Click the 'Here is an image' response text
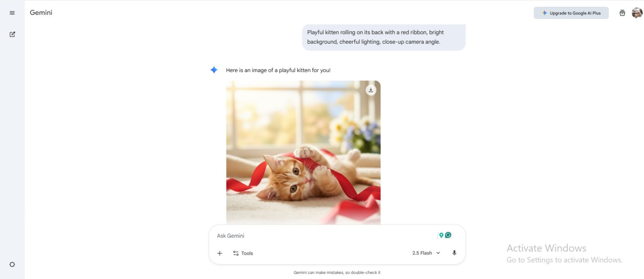The image size is (644, 279). 278,70
